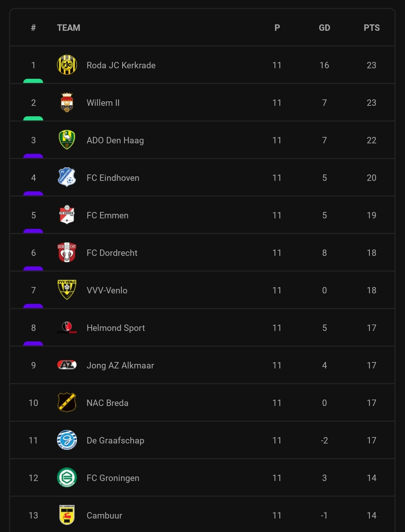Click the Roda JC Kerkrade club crest
Screen dimensions: 405x532
[x=67, y=65]
